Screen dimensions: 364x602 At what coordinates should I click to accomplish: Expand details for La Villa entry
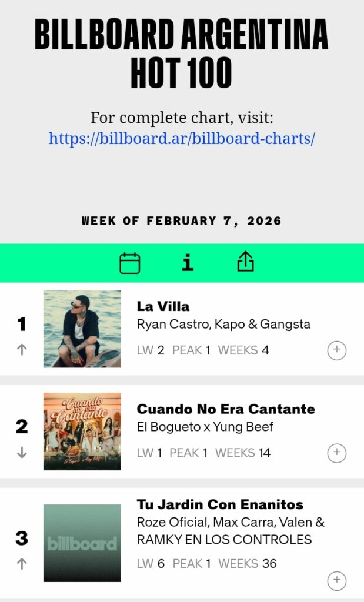tap(336, 350)
